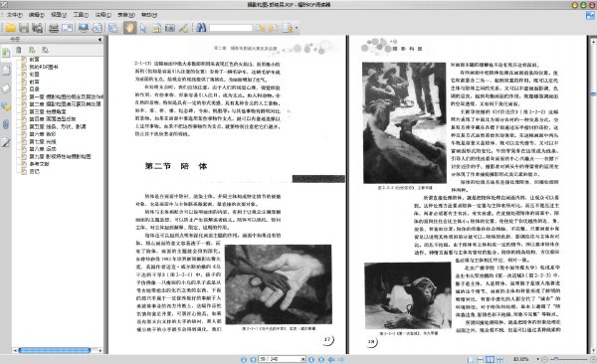The width and height of the screenshot is (597, 364).
Task: Switch to continuous facing layout
Action: 499,359
